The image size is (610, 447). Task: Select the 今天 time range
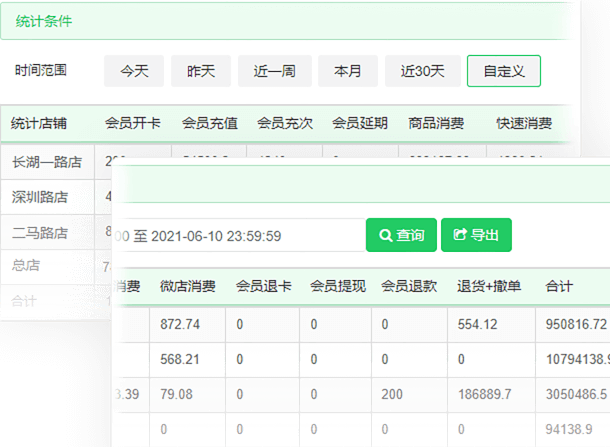pos(135,71)
